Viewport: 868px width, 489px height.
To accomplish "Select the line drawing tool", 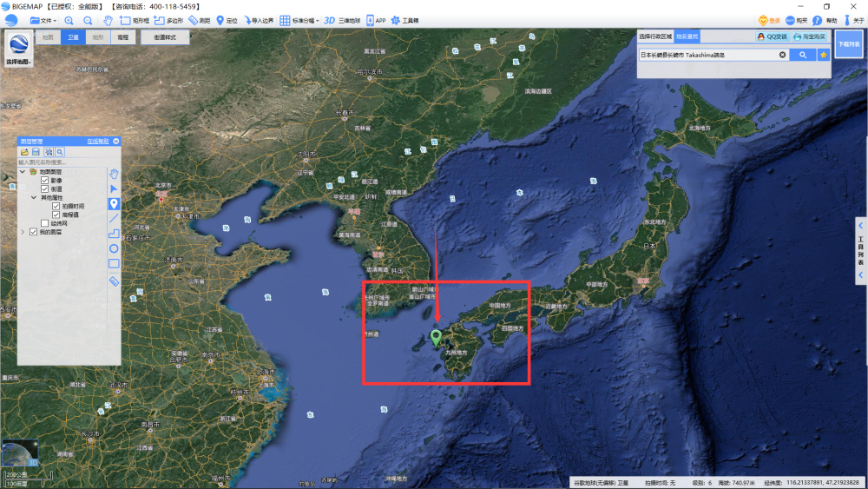I will [114, 219].
